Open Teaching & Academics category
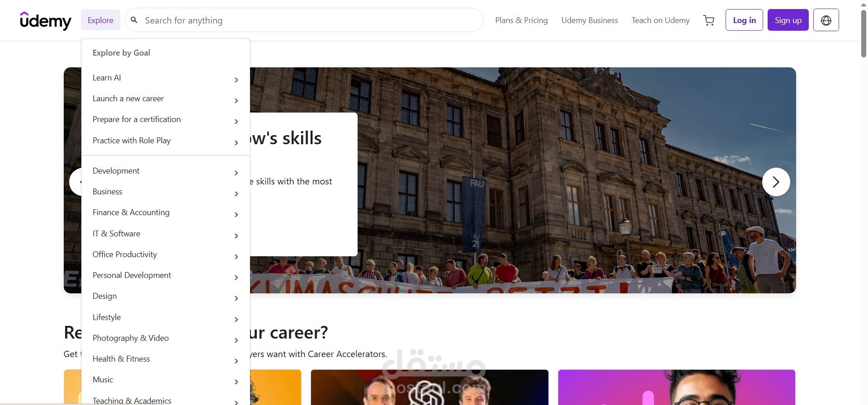This screenshot has height=405, width=868. click(165, 400)
